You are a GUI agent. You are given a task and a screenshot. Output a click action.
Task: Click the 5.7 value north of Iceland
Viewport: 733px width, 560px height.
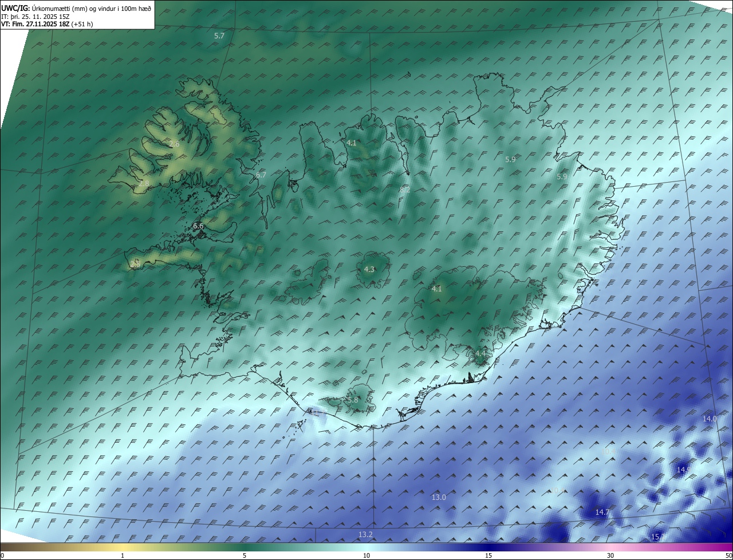click(x=219, y=36)
